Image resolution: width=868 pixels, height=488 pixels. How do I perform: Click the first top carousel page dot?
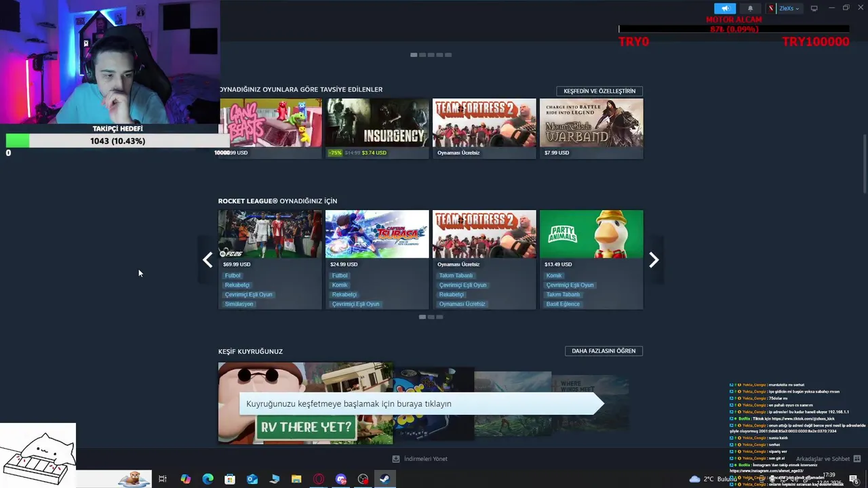click(414, 55)
